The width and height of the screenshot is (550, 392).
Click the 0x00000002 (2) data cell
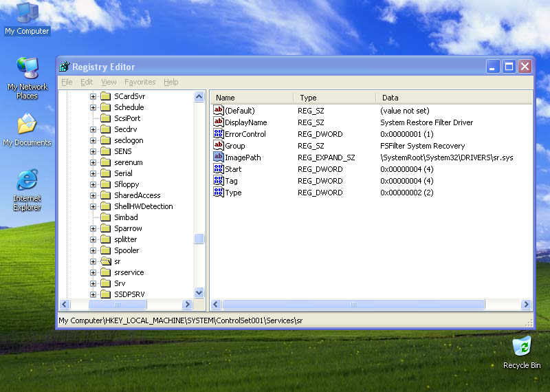point(407,193)
